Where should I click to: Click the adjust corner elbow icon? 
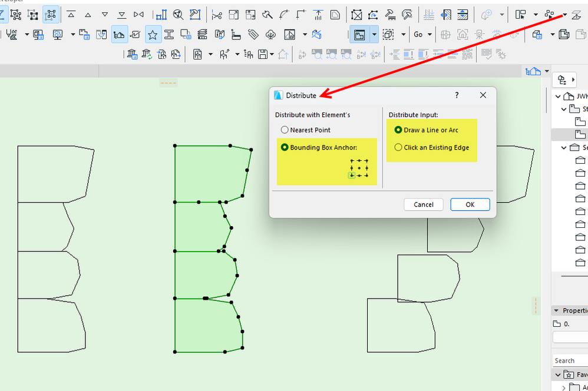pyautogui.click(x=300, y=15)
